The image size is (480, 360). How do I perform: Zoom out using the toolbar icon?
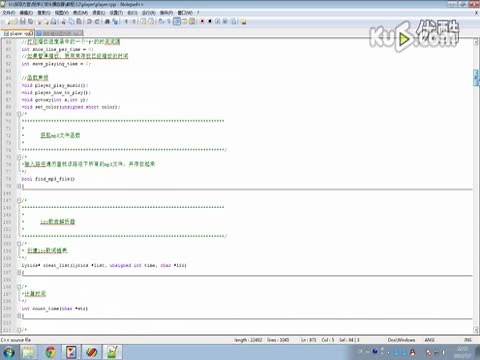133,21
